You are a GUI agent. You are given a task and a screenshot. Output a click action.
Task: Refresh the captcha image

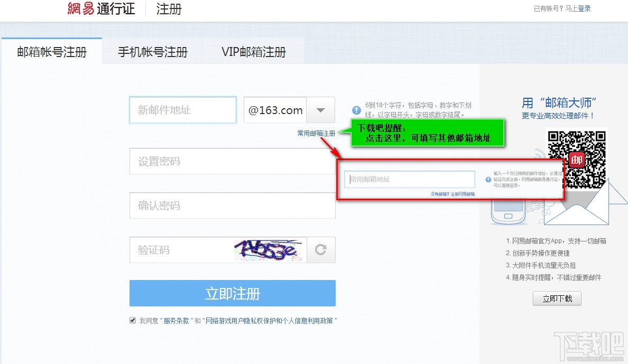[321, 250]
